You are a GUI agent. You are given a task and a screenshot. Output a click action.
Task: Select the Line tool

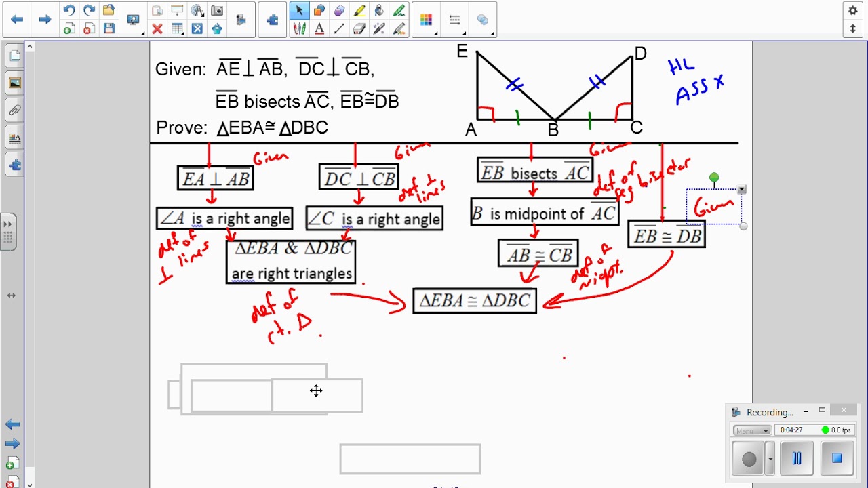coord(339,28)
